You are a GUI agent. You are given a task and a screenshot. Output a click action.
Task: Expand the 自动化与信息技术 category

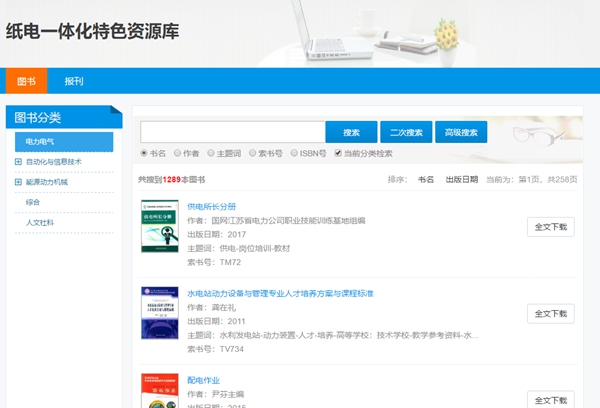[18, 161]
